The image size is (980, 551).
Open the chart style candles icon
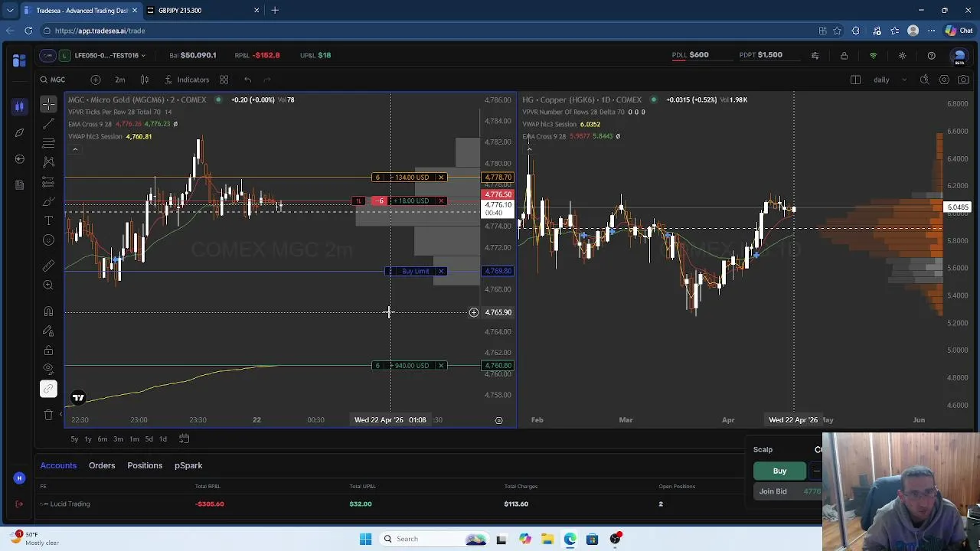[145, 80]
